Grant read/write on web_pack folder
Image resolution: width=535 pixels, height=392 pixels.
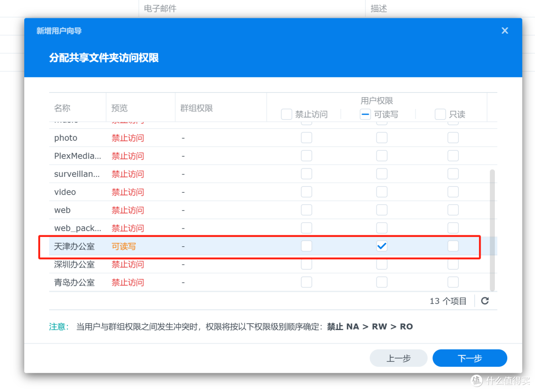tap(382, 228)
